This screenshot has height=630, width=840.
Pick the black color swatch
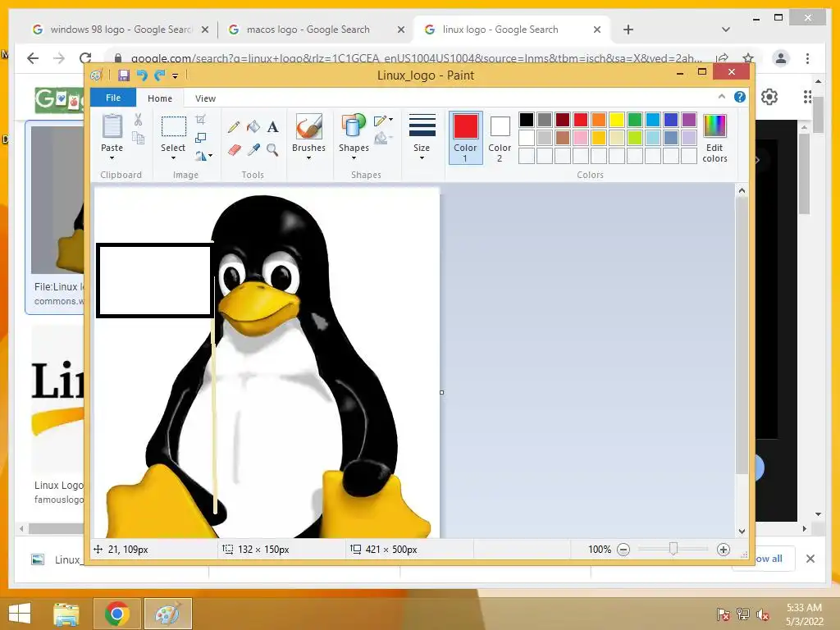pos(527,120)
